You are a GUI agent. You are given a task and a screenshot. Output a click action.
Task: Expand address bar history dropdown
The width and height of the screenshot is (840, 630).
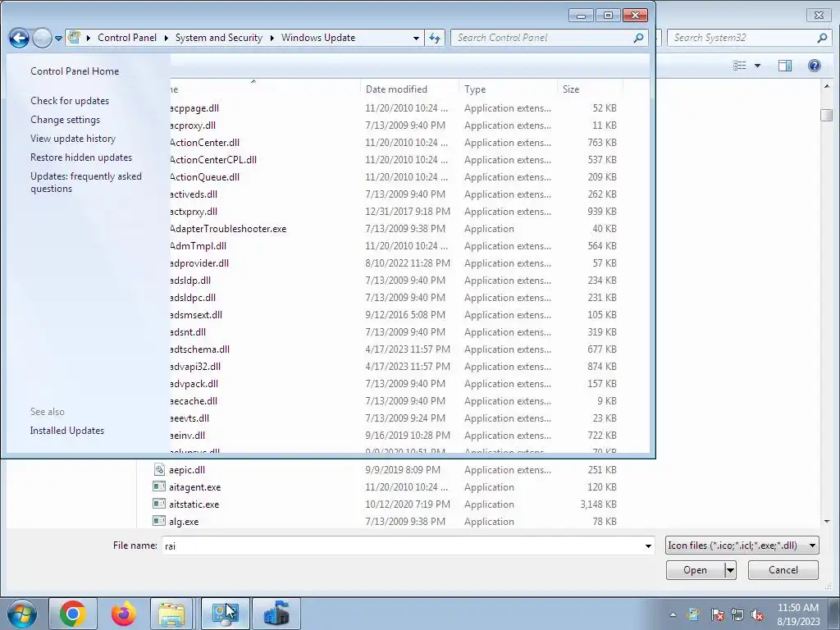click(416, 38)
